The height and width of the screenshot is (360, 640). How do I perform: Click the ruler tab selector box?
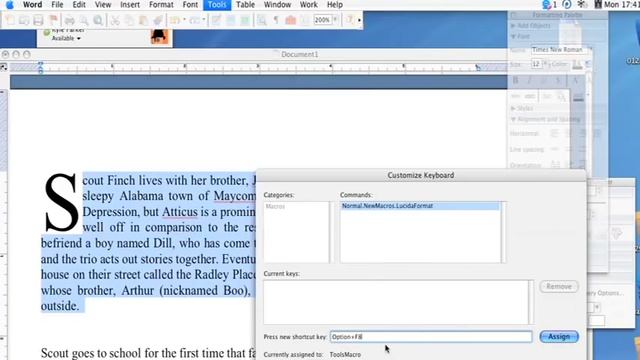(x=4, y=67)
